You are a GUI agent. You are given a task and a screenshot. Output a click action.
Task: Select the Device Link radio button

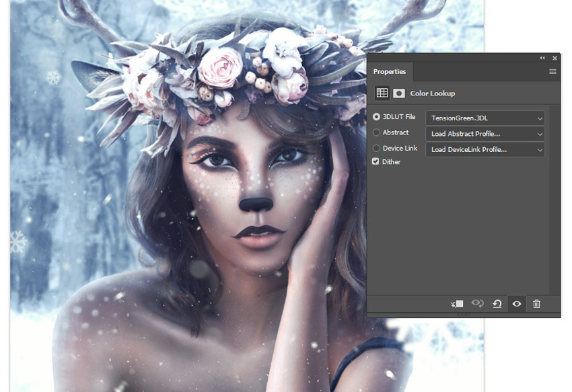click(376, 149)
